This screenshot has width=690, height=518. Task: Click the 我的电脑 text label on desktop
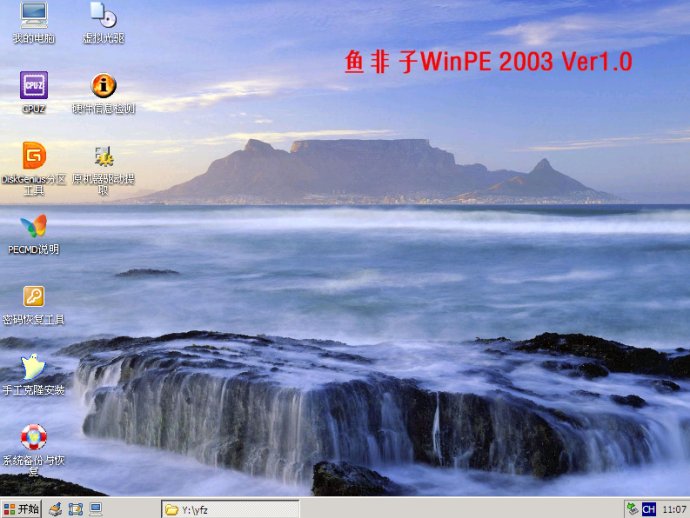click(x=33, y=39)
